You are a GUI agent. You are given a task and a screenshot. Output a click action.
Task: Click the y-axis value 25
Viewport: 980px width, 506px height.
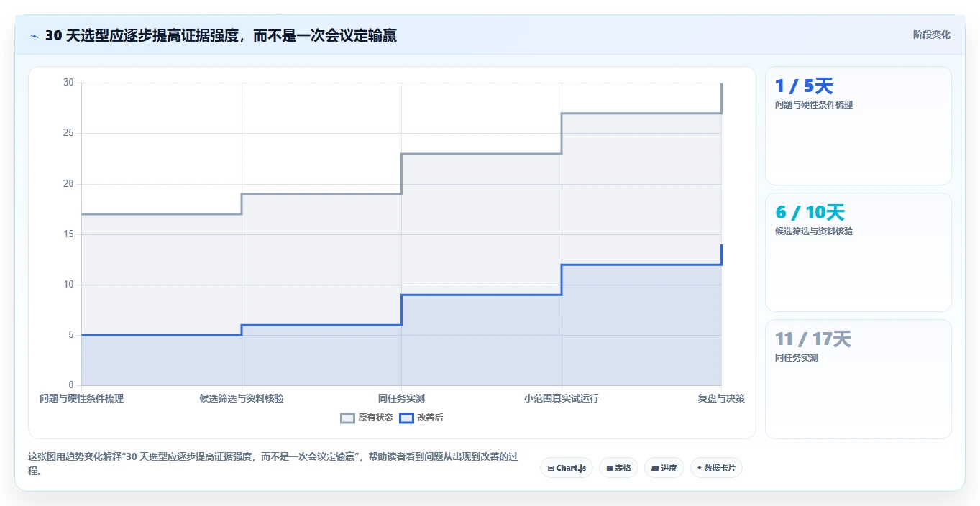[68, 134]
